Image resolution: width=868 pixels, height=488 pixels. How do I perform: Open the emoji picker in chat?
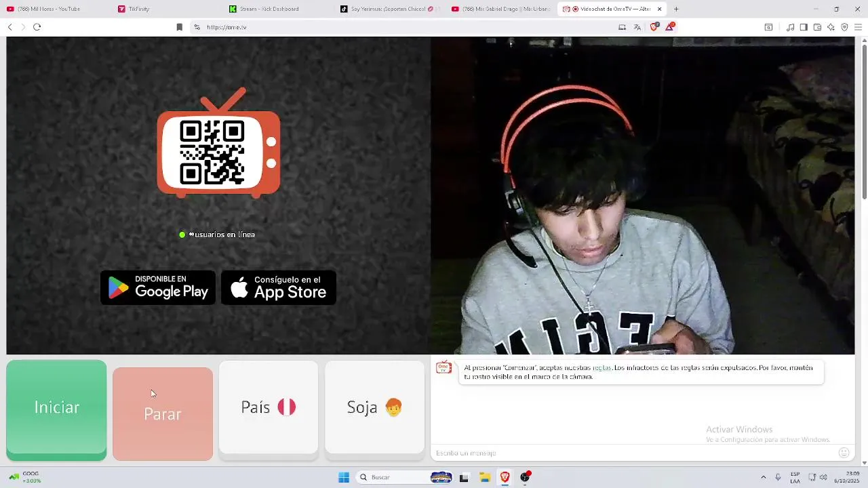point(844,453)
